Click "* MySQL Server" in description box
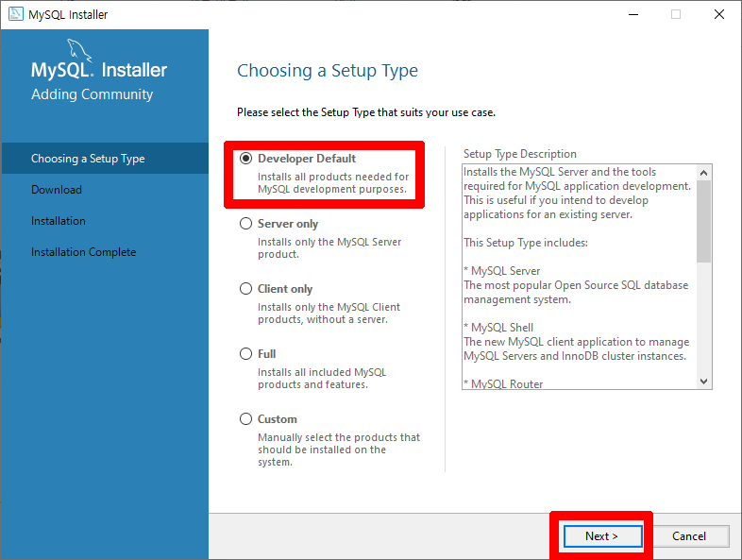 click(501, 271)
